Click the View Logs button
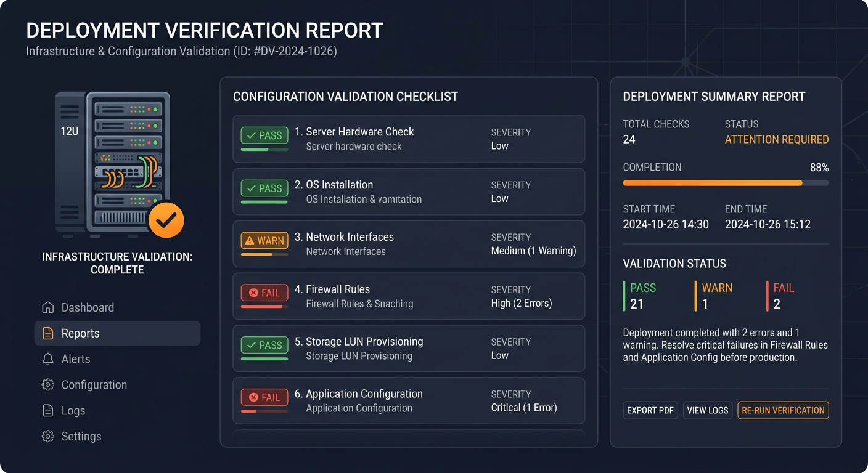The width and height of the screenshot is (868, 473). point(708,410)
